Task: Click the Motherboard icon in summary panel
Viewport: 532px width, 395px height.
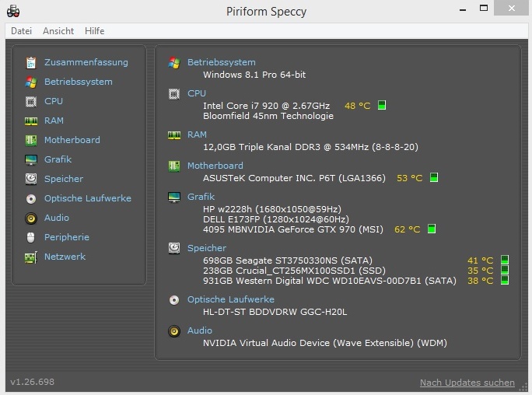Action: coord(174,166)
